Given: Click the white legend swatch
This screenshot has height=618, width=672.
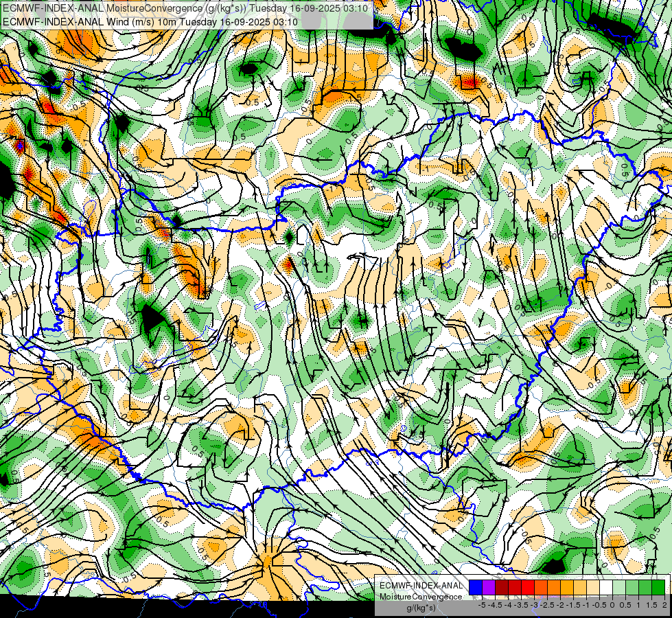Looking at the screenshot, I should (606, 588).
